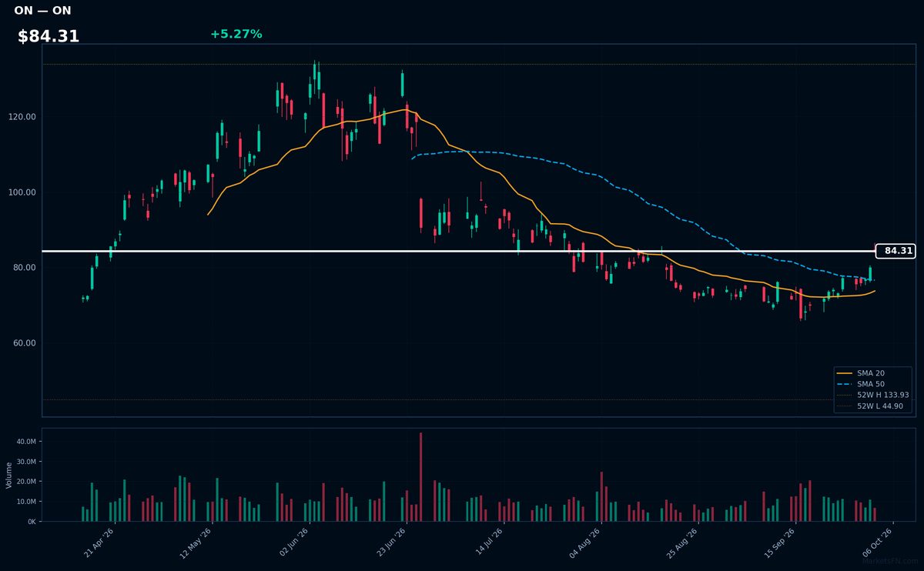Viewport: 924px width, 571px height.
Task: Click the 52W H 133.93 legend entry
Action: [x=872, y=394]
